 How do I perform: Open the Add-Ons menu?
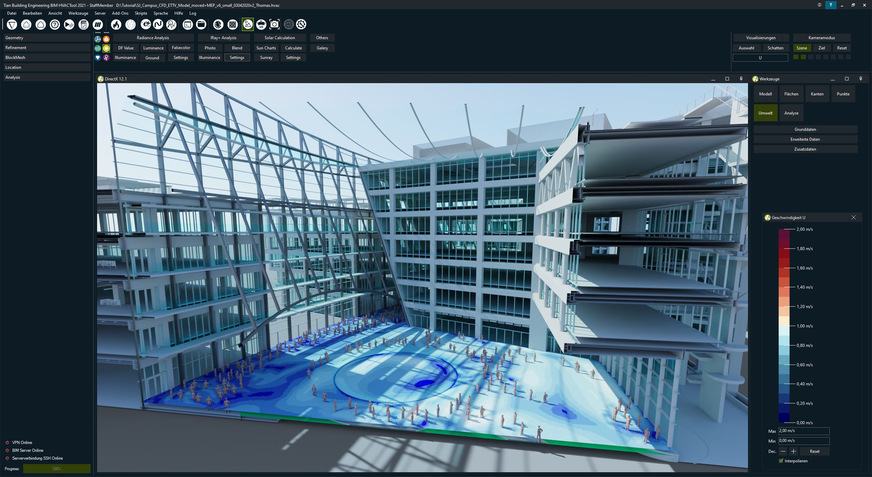[x=119, y=13]
